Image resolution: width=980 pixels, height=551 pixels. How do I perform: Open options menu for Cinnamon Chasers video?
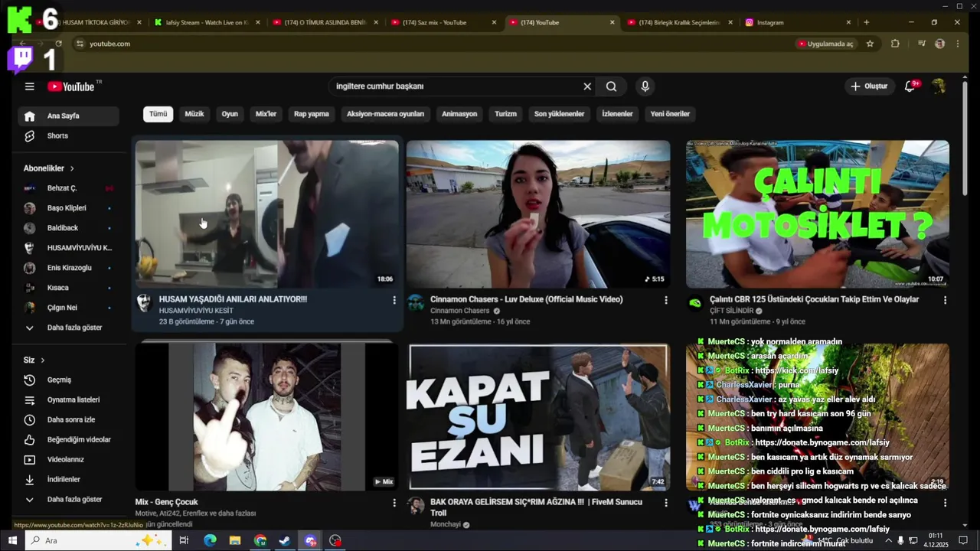665,300
